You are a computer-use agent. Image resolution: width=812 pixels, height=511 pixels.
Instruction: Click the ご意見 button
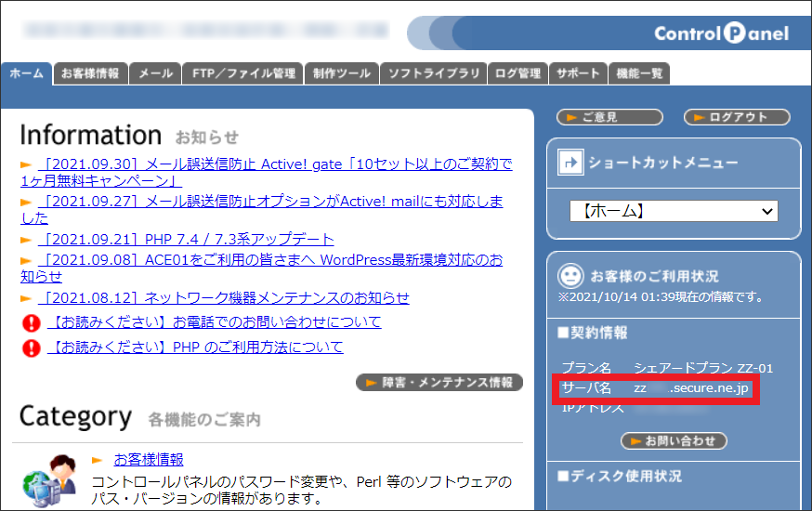(x=609, y=117)
